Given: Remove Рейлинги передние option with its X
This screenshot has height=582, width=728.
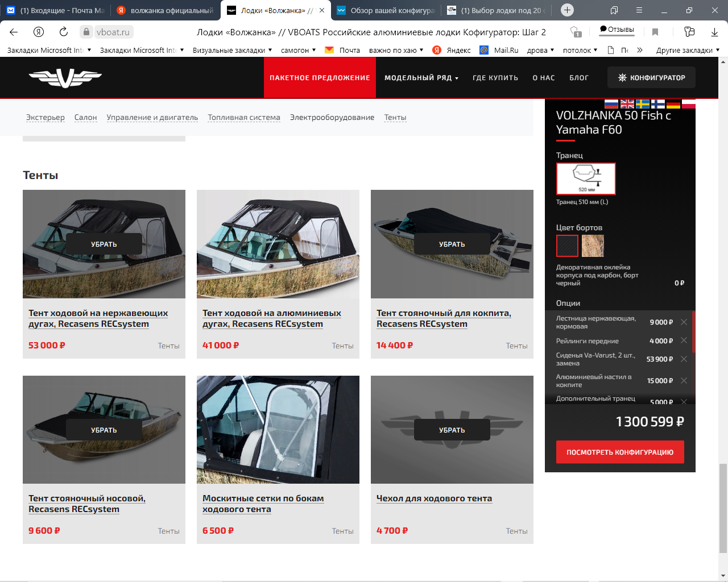Looking at the screenshot, I should pos(684,340).
